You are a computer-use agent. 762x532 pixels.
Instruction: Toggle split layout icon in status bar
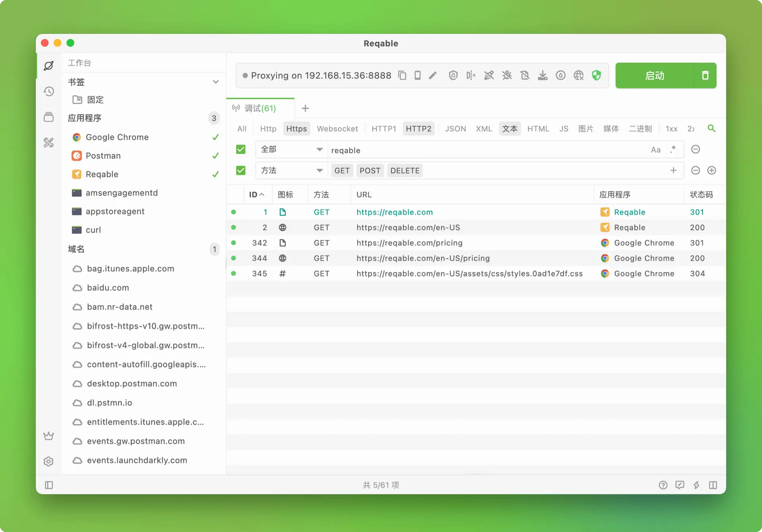click(x=713, y=485)
